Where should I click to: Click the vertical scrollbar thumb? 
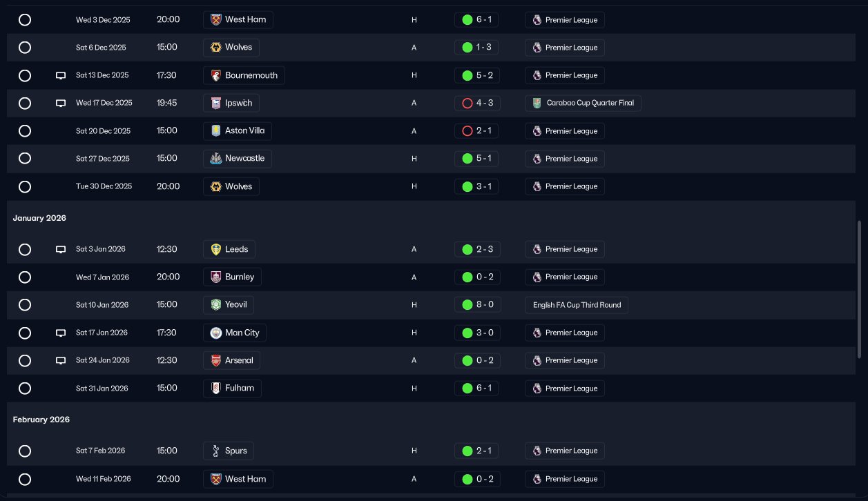tap(859, 290)
